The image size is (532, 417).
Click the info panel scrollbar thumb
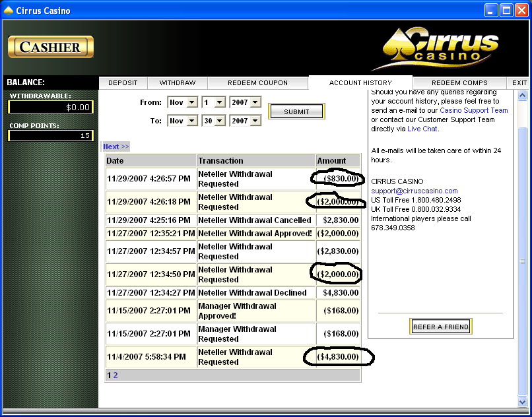coord(523,261)
